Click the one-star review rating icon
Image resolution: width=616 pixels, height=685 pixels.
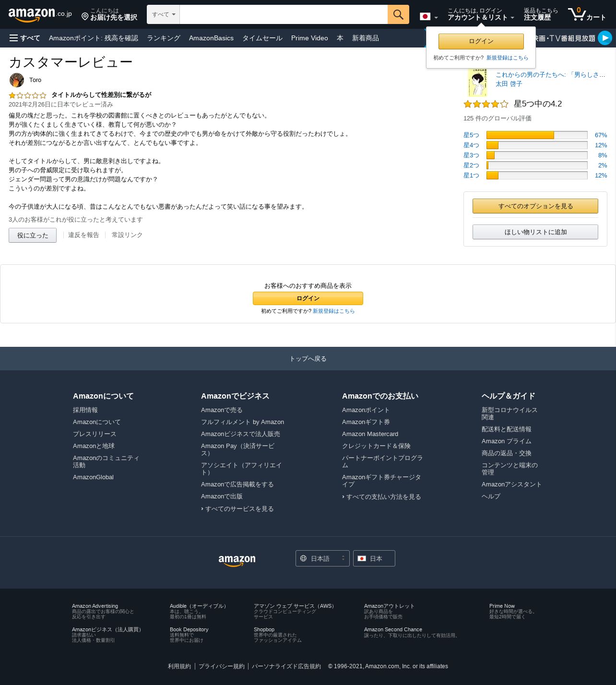tap(27, 95)
